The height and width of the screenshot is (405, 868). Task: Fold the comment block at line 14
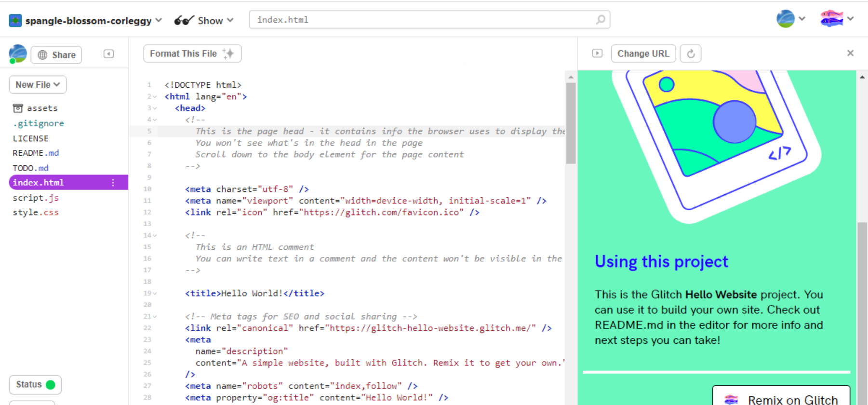tap(155, 236)
